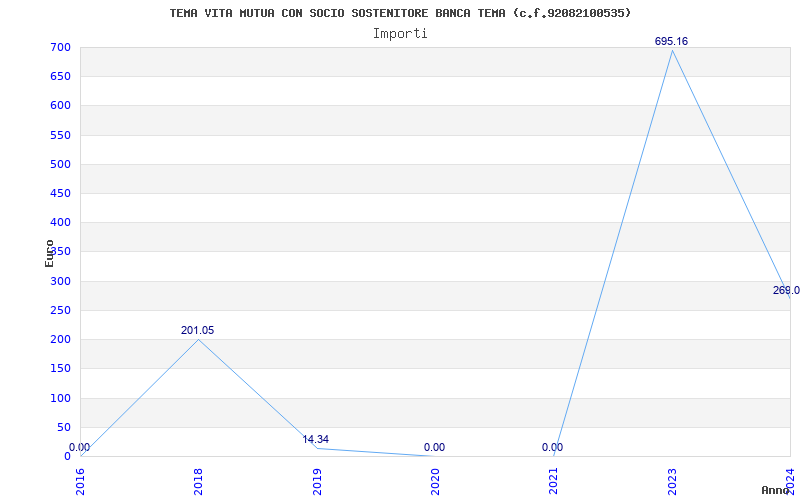Image resolution: width=800 pixels, height=500 pixels.
Task: Click the 'Anno' x-axis title
Action: click(x=776, y=490)
